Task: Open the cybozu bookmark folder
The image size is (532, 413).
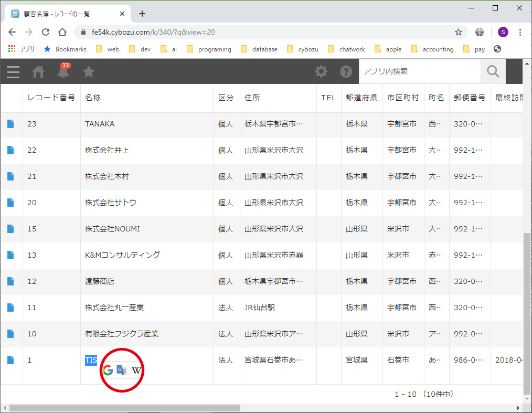Action: pyautogui.click(x=303, y=49)
